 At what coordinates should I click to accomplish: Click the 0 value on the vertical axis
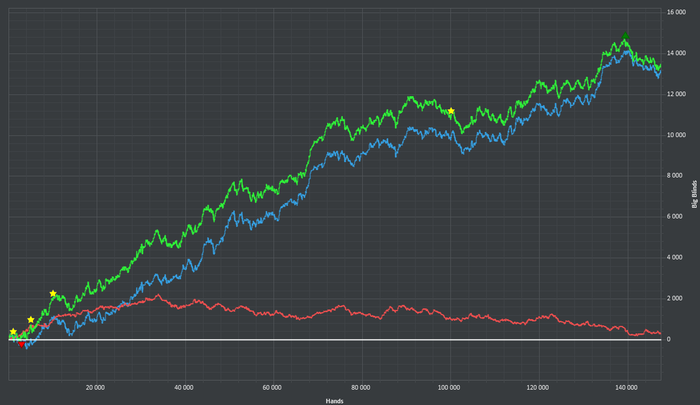(669, 339)
